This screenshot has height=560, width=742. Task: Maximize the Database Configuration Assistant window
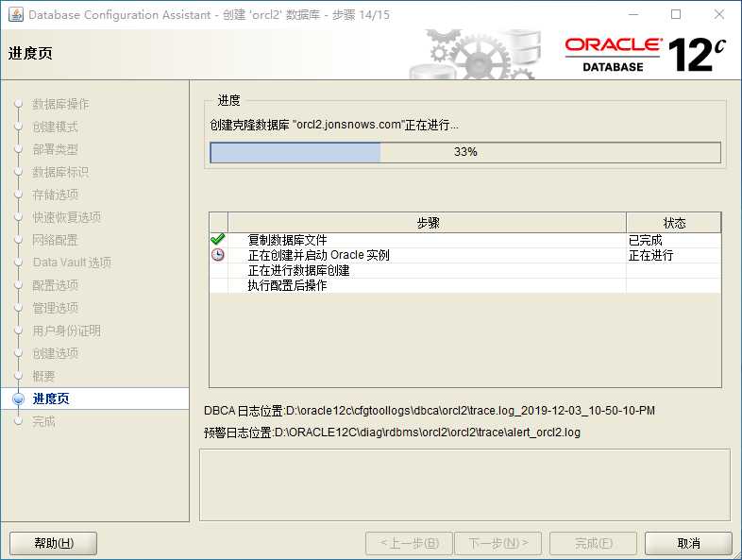pyautogui.click(x=676, y=15)
